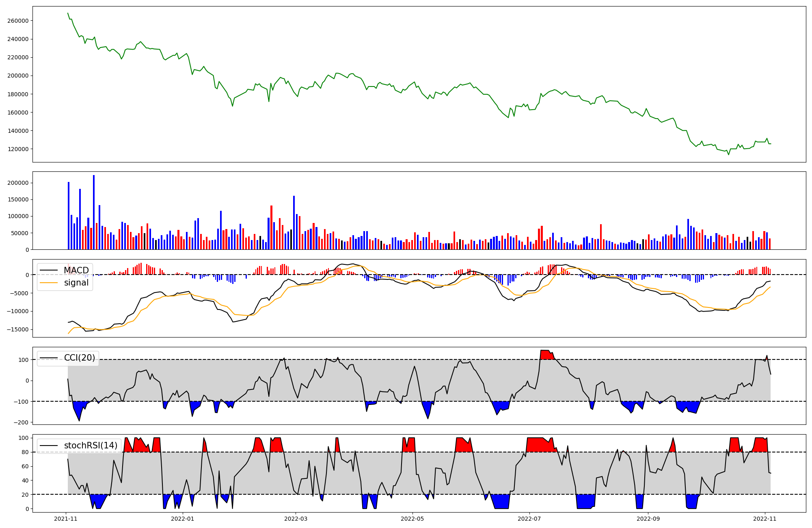Click the 120000 price axis tick label
Viewport: 812px width, 528px height.
coord(18,149)
